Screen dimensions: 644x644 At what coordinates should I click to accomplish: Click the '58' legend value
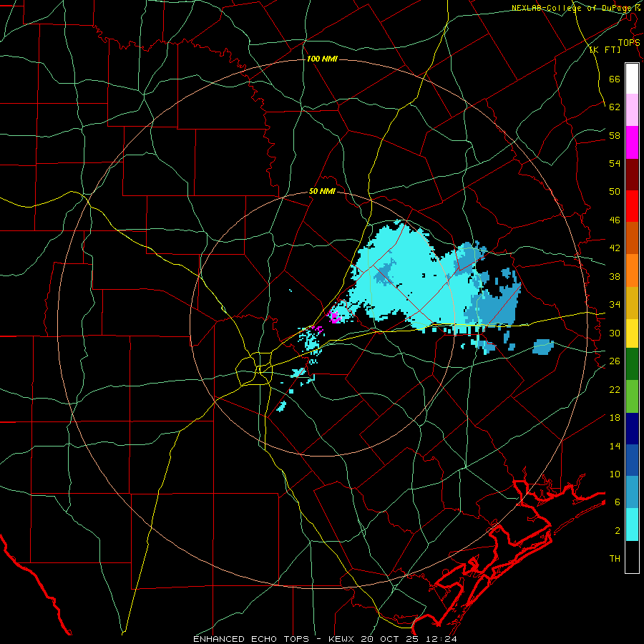[615, 135]
